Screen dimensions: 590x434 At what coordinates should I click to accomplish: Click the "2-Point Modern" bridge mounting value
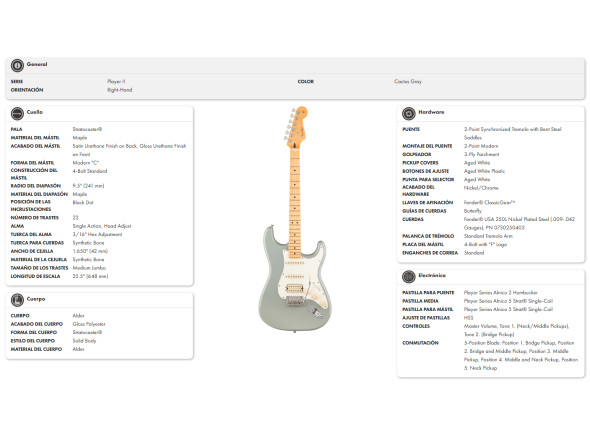coord(481,146)
